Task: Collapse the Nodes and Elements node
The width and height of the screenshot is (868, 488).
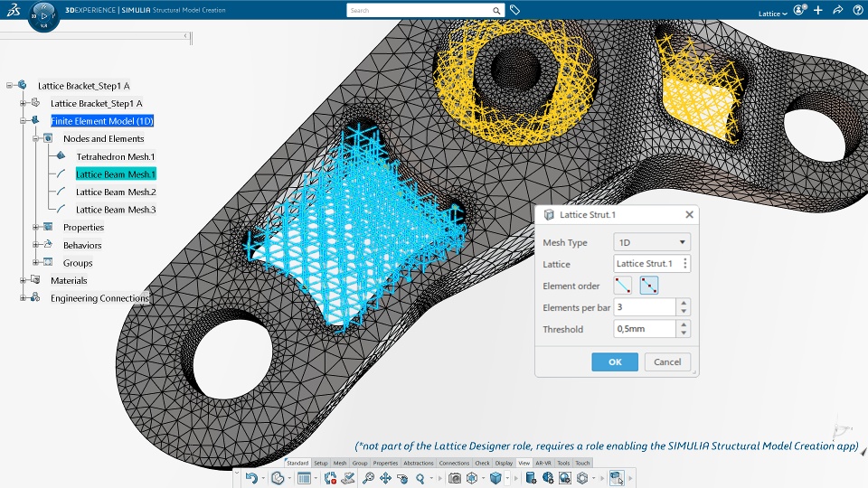Action: click(35, 138)
